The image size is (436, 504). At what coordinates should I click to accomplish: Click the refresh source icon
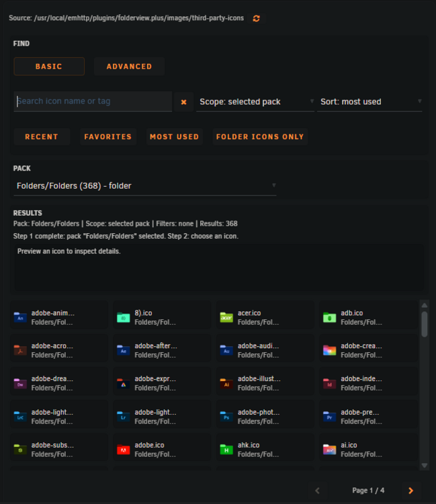[x=256, y=18]
